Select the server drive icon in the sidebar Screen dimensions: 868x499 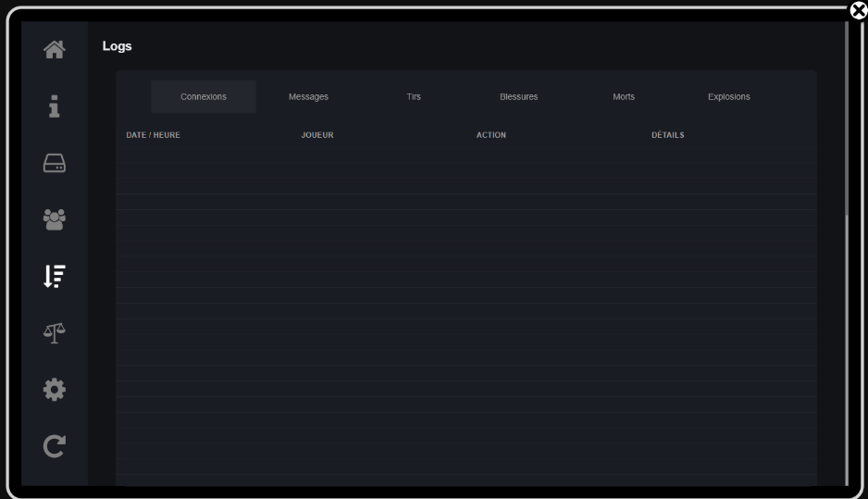[55, 164]
